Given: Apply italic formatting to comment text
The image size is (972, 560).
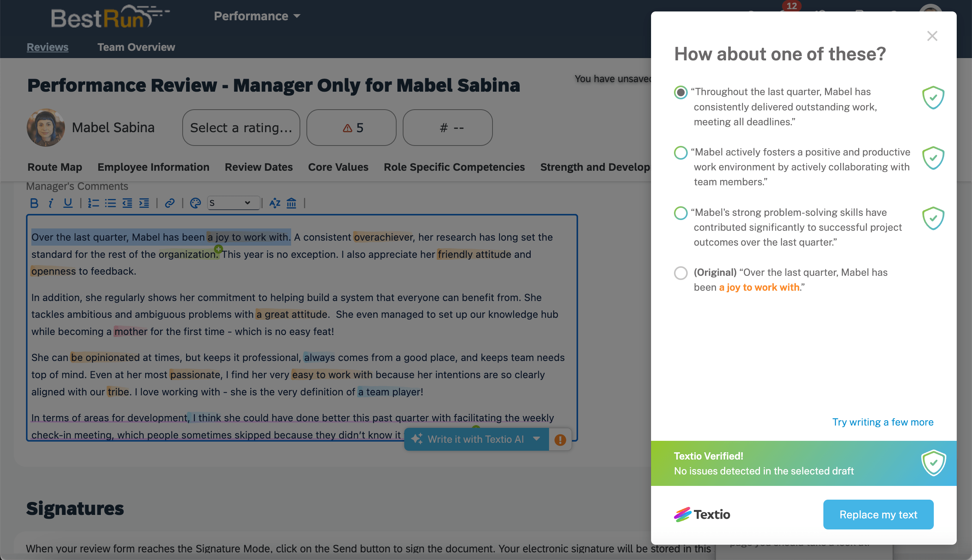Looking at the screenshot, I should tap(50, 203).
